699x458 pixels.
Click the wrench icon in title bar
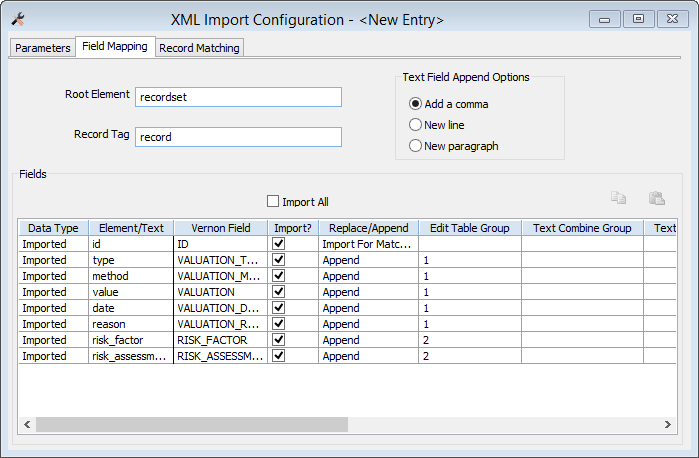18,19
